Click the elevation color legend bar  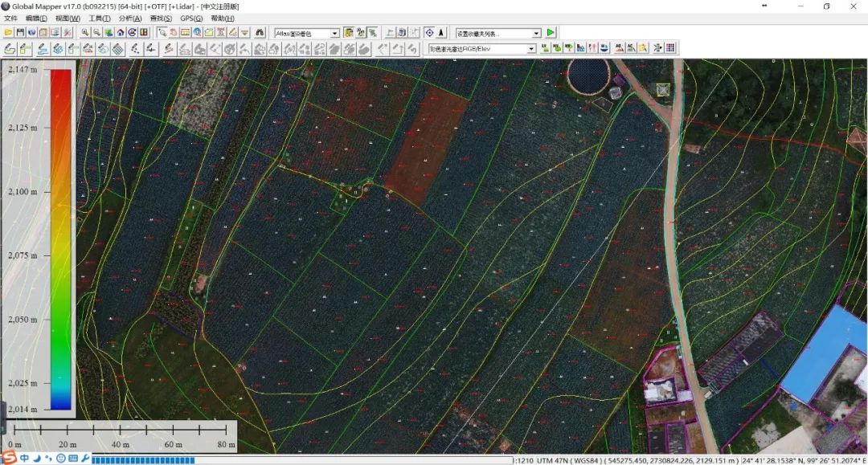[x=61, y=239]
